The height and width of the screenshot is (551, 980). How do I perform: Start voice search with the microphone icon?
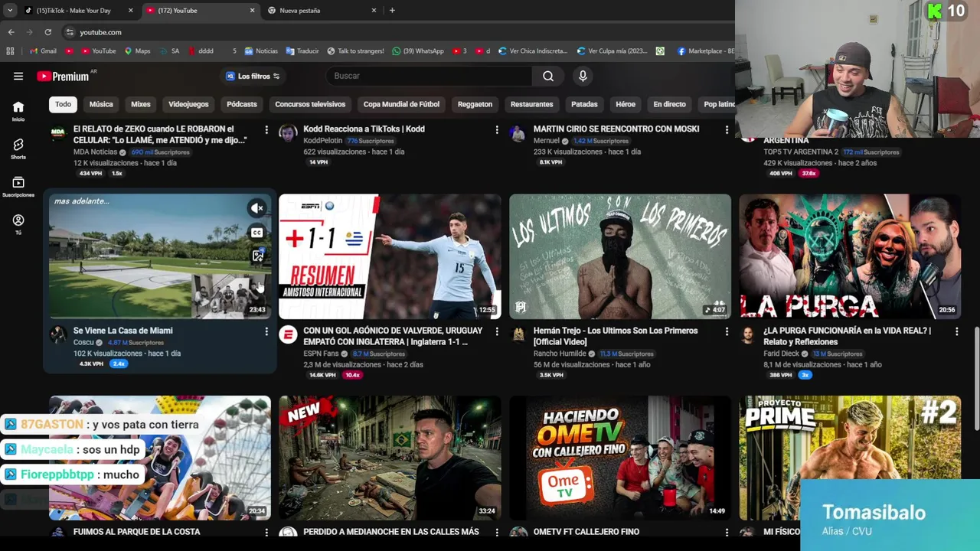pos(583,76)
